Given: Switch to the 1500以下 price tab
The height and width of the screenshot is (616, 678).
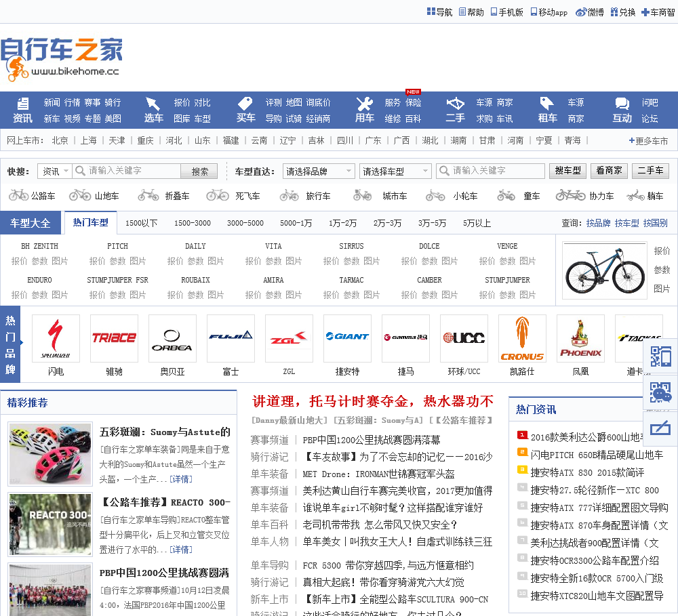Looking at the screenshot, I should pyautogui.click(x=142, y=223).
